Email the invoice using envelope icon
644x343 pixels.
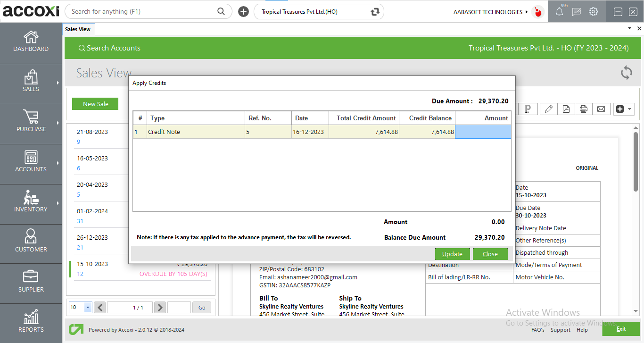601,109
